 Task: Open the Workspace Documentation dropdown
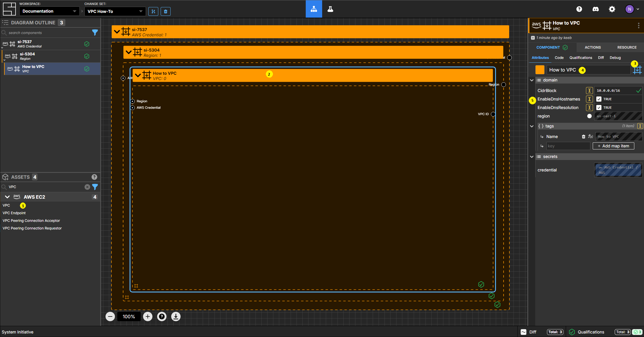[x=49, y=11]
